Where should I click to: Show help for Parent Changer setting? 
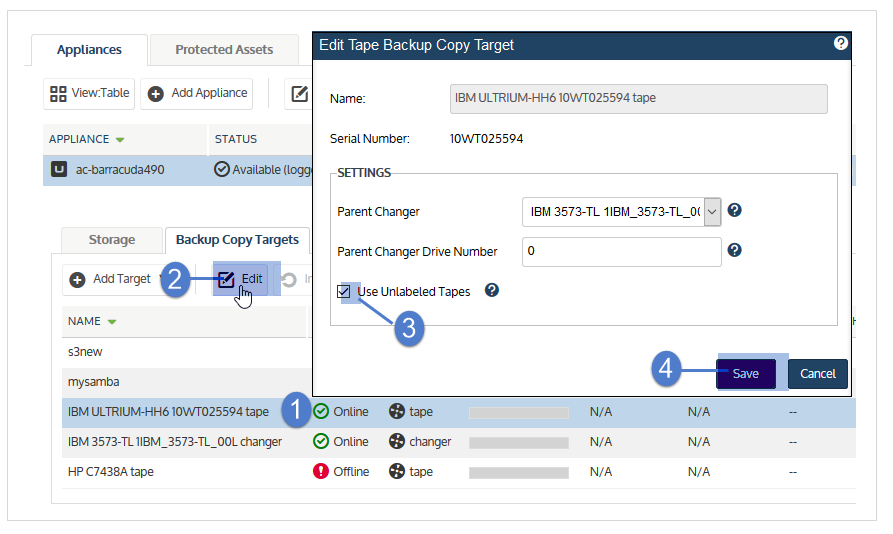(x=735, y=210)
